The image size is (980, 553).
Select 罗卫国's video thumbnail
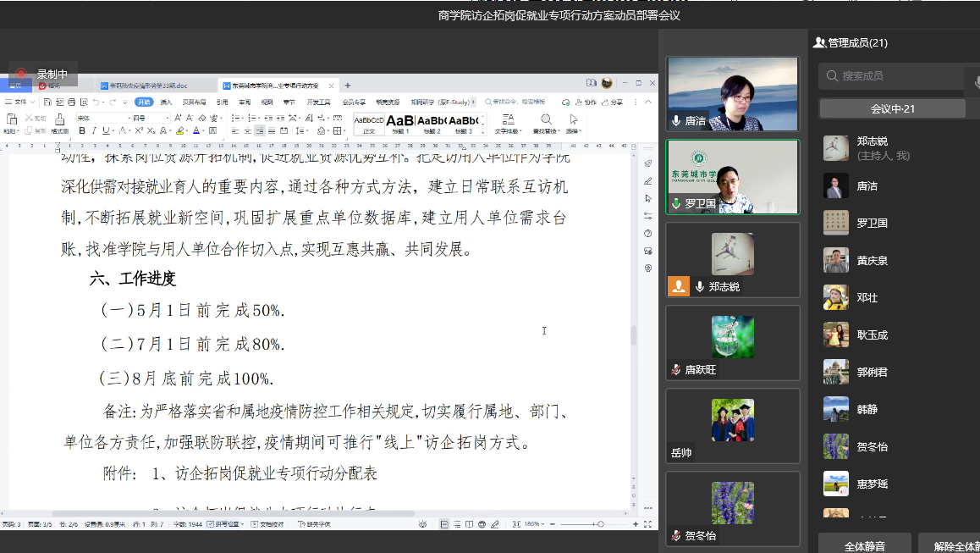click(x=733, y=177)
